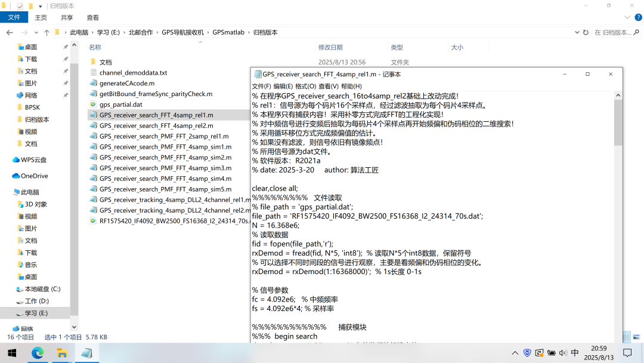644x363 pixels.
Task: Select the generateCAcode.m file icon
Action: [93, 84]
